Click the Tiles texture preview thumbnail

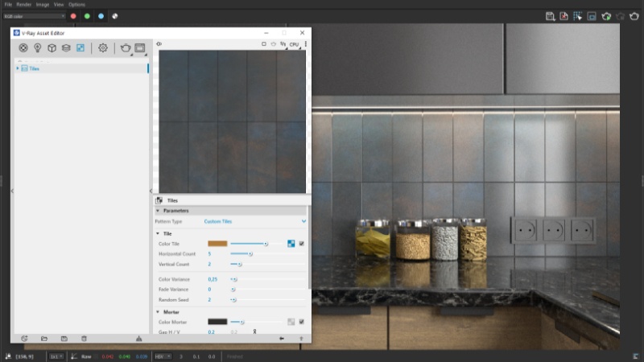pyautogui.click(x=233, y=121)
